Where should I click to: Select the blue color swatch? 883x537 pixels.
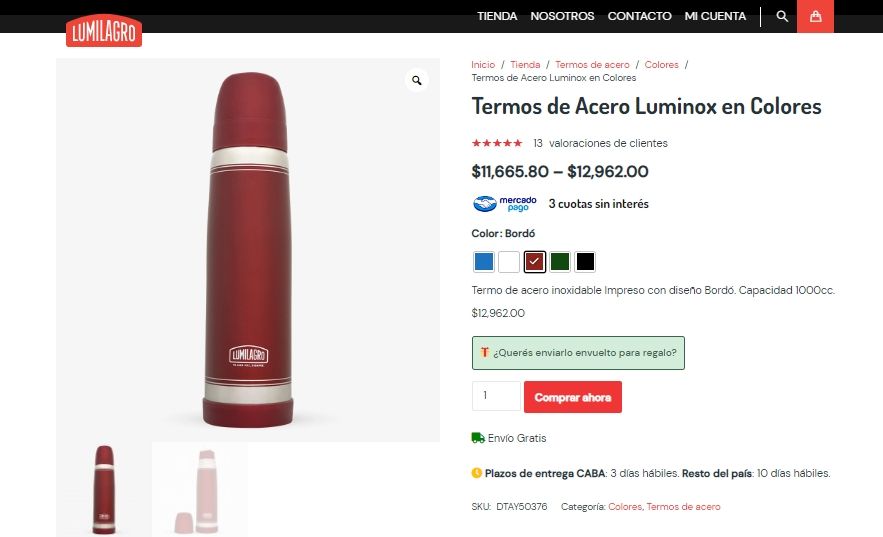pos(484,262)
